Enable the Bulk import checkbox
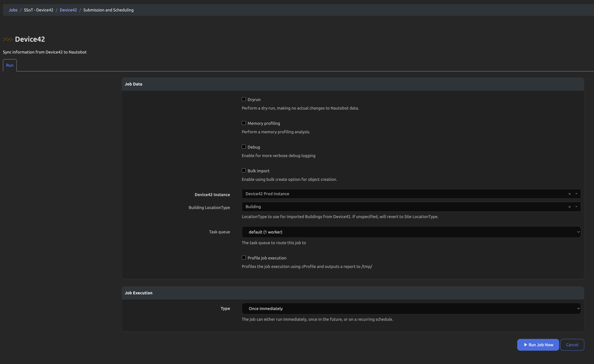This screenshot has width=594, height=364. tap(244, 170)
